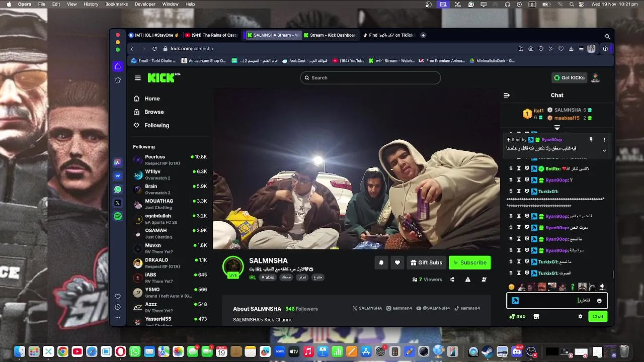The height and width of the screenshot is (362, 644).
Task: Click the address bar kick.com/salmnsha
Action: pyautogui.click(x=192, y=49)
